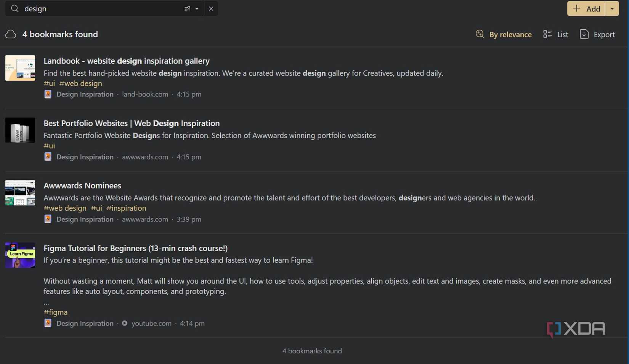The width and height of the screenshot is (629, 364).
Task: Click the cloud icon beside bookmarks found
Action: tap(11, 34)
